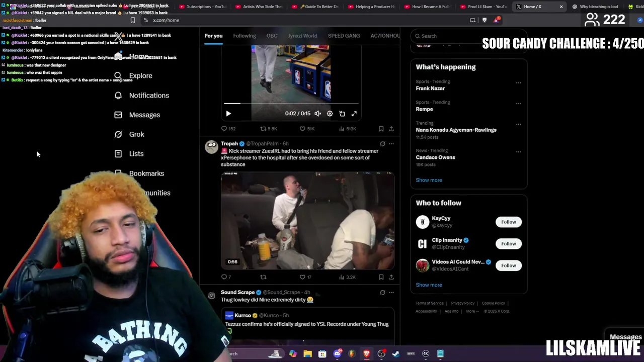Open Messages envelope in the sidebar
The image size is (644, 362).
click(118, 115)
